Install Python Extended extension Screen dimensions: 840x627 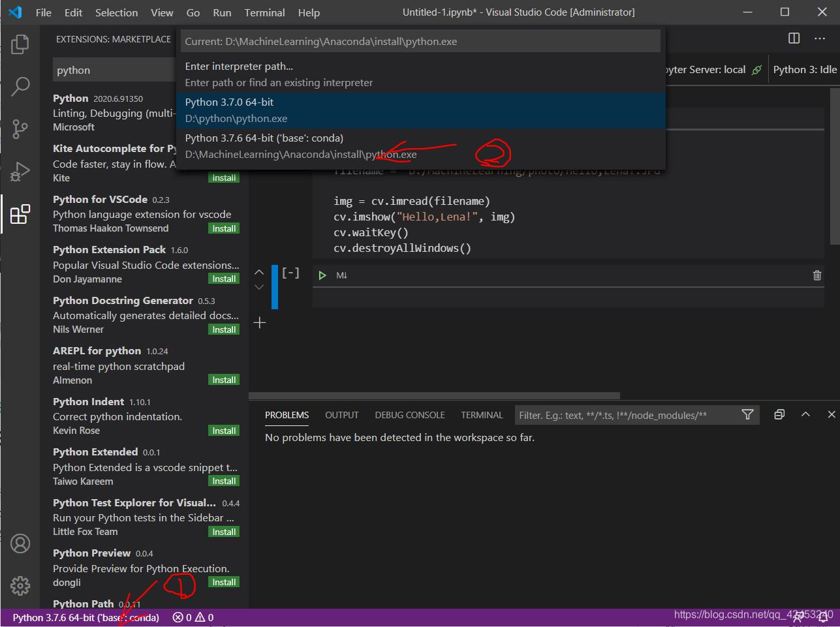[x=224, y=481]
